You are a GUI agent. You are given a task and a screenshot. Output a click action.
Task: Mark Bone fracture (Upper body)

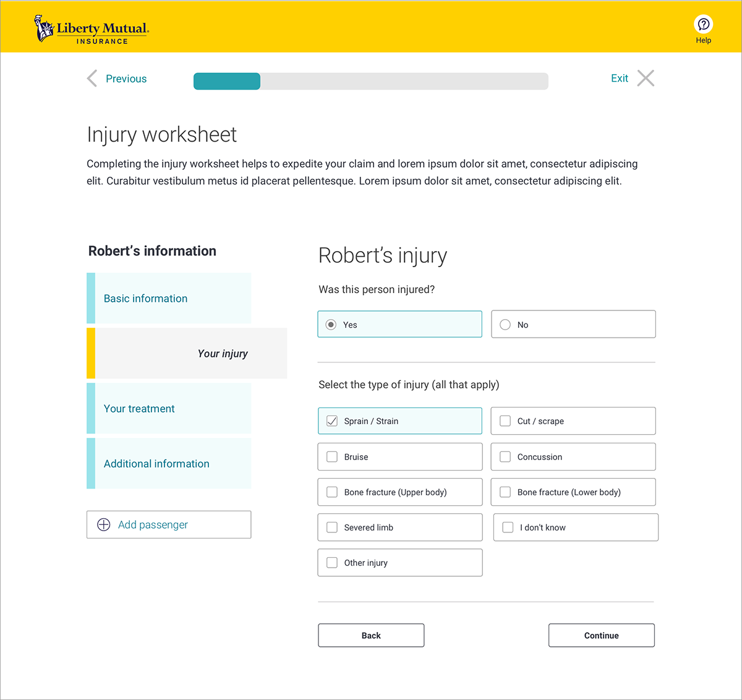coord(332,492)
